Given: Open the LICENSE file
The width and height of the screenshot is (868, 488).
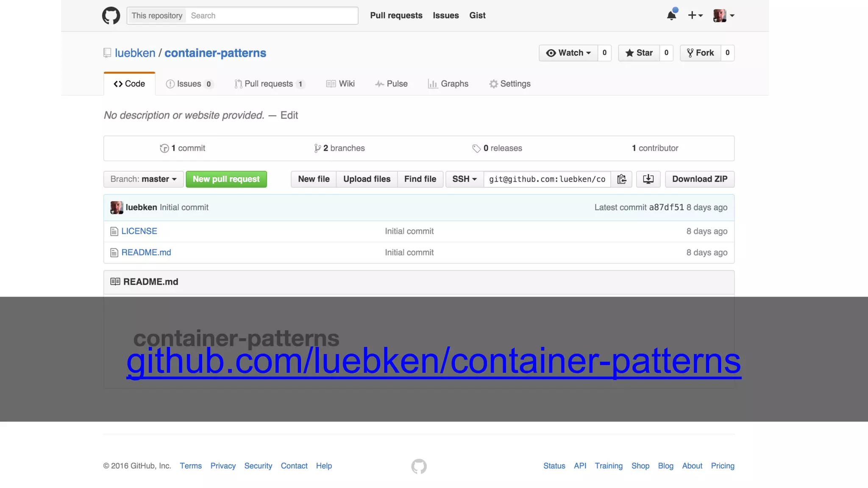Looking at the screenshot, I should (x=139, y=231).
